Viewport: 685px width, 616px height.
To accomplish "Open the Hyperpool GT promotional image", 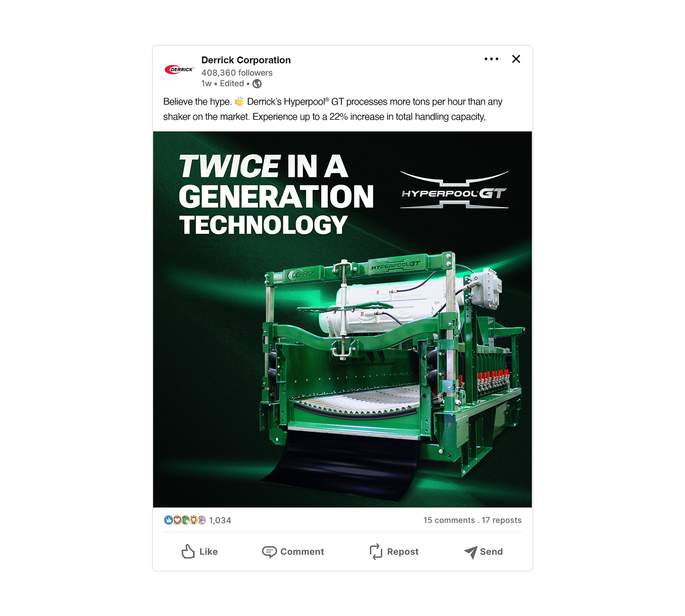I will 342,319.
